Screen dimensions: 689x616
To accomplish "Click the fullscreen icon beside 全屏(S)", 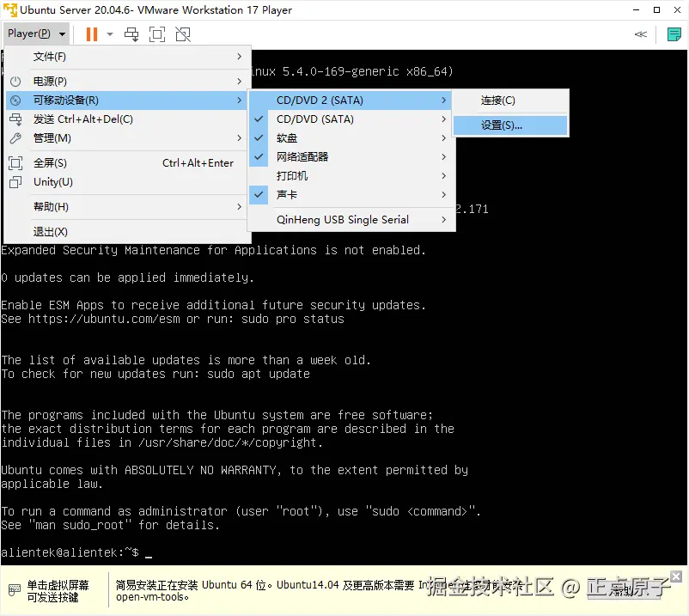I will click(15, 163).
